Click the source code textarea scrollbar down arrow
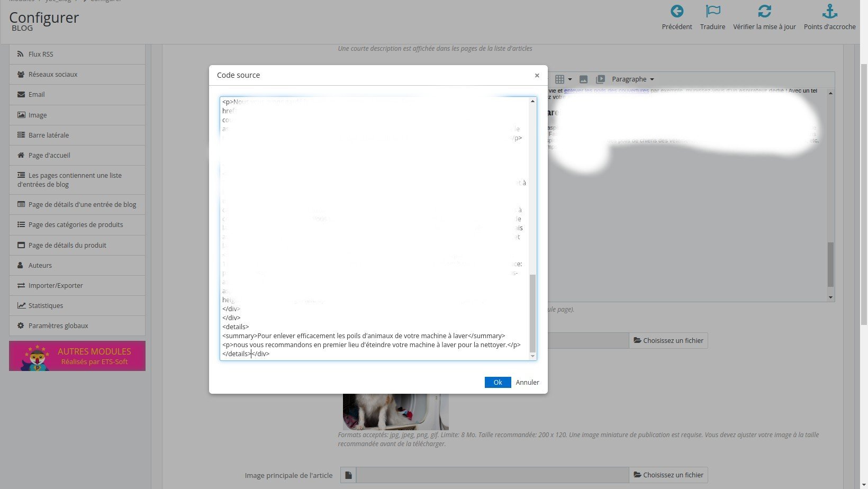 (532, 356)
